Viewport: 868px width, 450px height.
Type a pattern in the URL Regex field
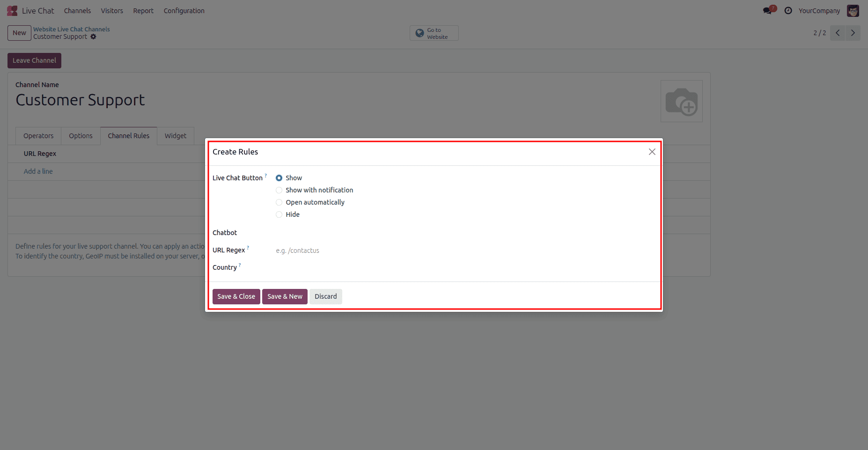click(328, 250)
